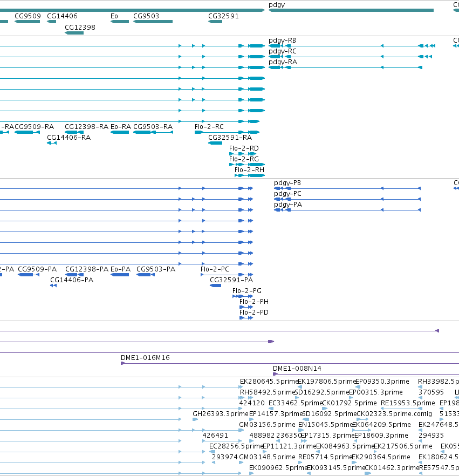
Task: Select the CG9509-RA transcript
Action: click(x=28, y=132)
